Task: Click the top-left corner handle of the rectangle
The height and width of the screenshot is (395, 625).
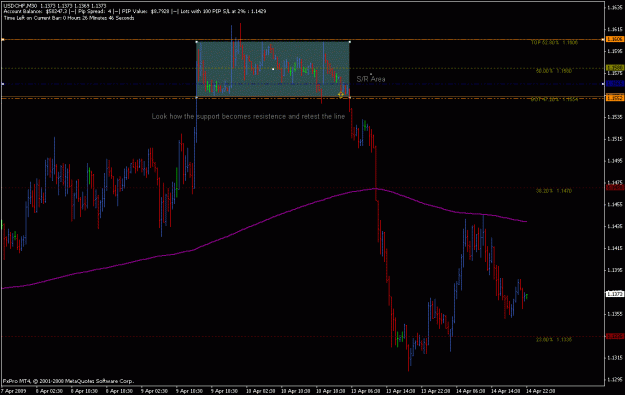Action: tap(196, 41)
